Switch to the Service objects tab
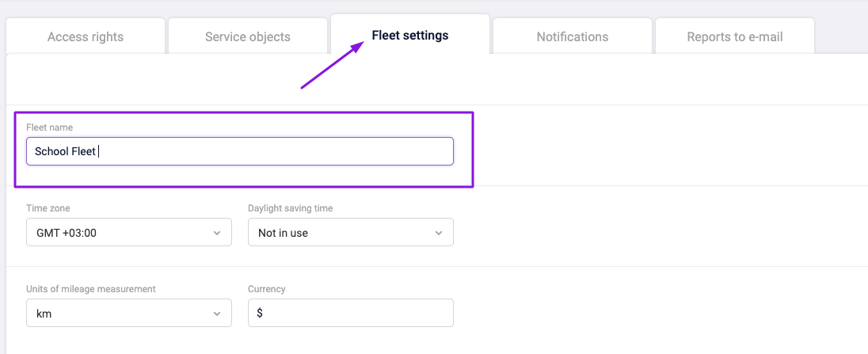This screenshot has height=354, width=868. point(247,36)
